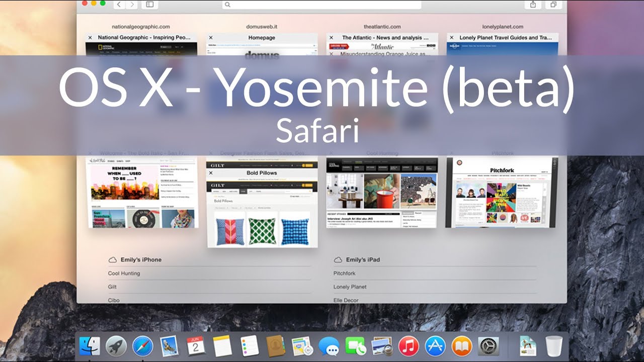This screenshot has height=362, width=644.
Task: Open Gilt from Emily's iPhone list
Action: point(112,287)
